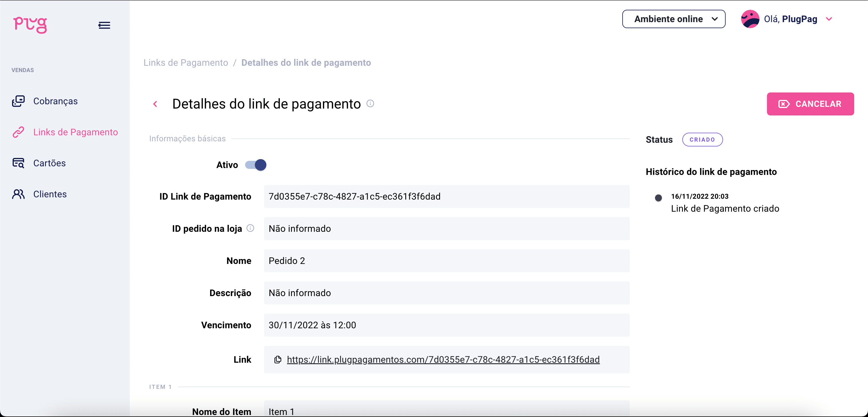Open info icon next to ID pedido na loja
Screen dimensions: 868x417
pos(250,228)
